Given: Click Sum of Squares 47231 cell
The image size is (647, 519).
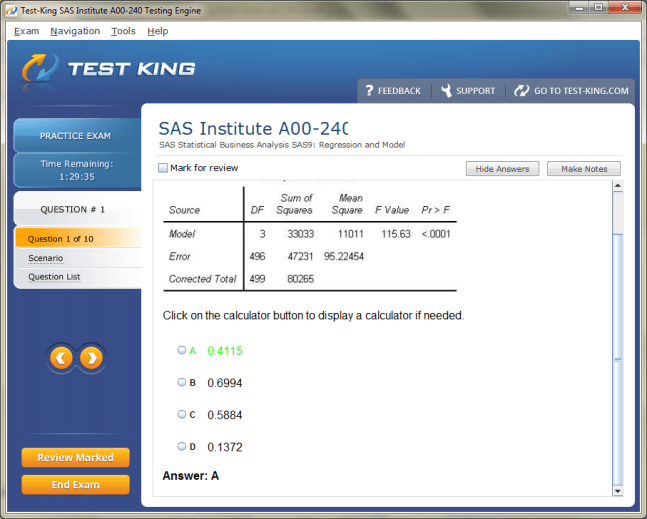Looking at the screenshot, I should (300, 257).
